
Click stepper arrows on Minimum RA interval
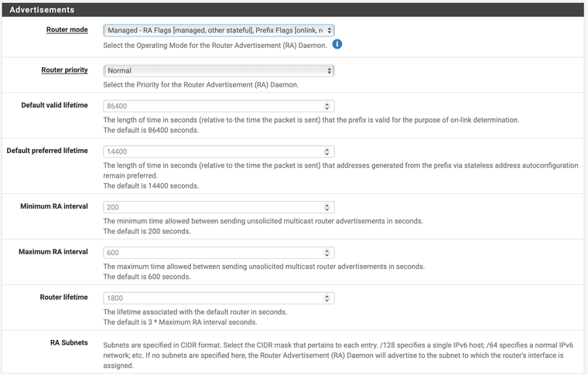coord(327,207)
